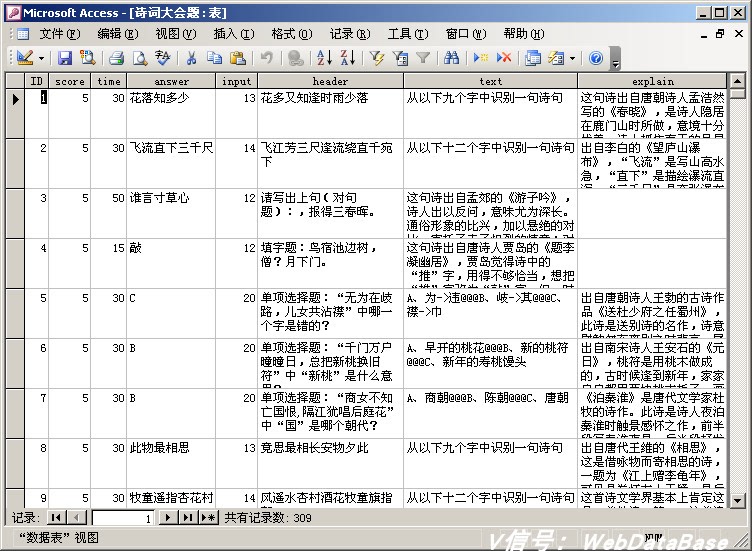Viewport: 752px width, 551px height.
Task: Expand toolbar options chevron
Action: (616, 59)
